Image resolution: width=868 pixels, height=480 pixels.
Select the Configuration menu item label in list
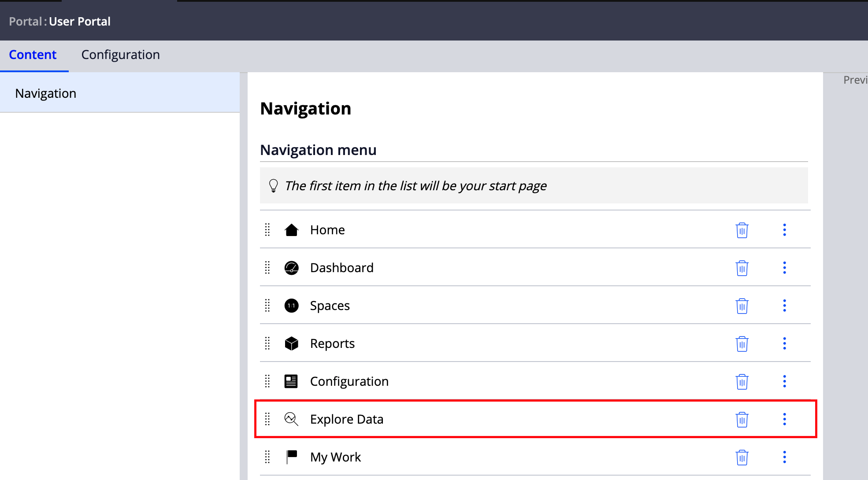[349, 381]
